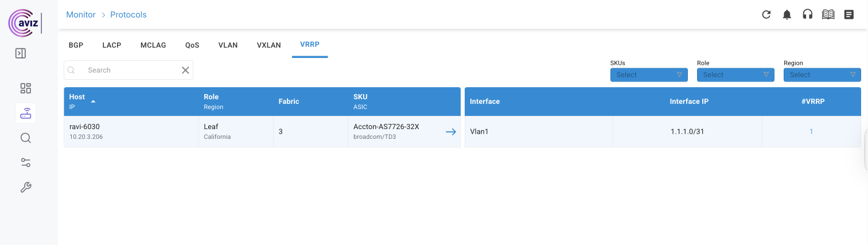Switch to the BGP tab
The image size is (868, 245).
point(76,45)
